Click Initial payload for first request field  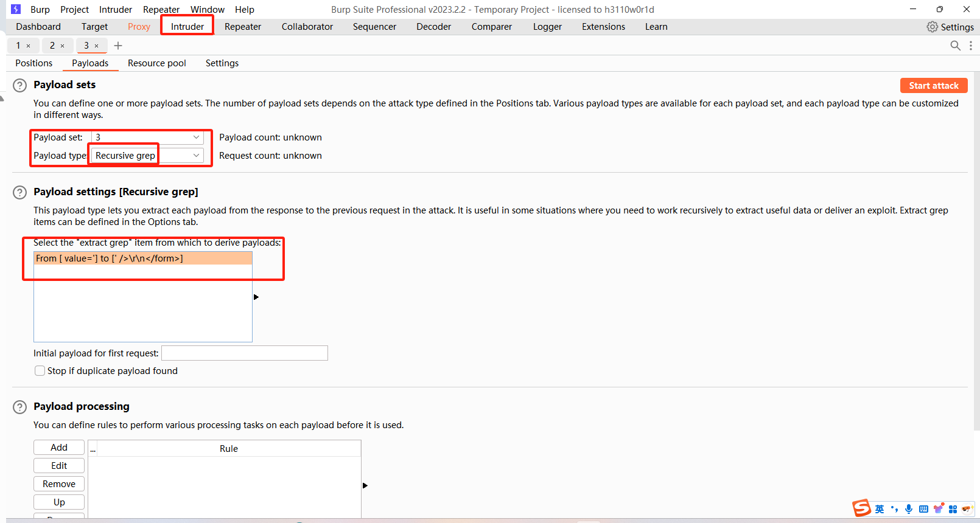click(x=245, y=353)
